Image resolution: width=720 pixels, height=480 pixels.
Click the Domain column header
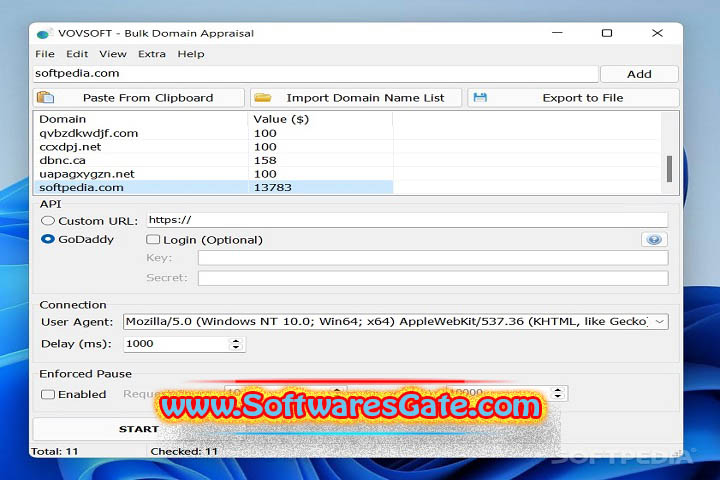point(141,119)
